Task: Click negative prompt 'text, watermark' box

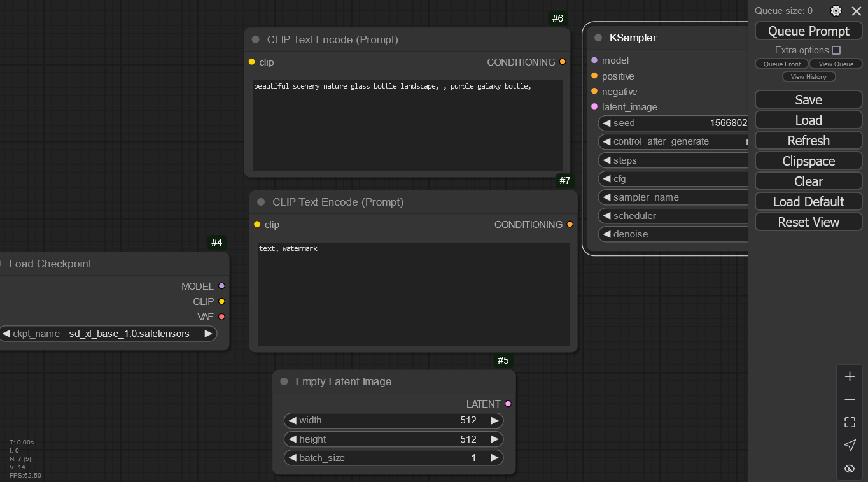Action: [x=414, y=294]
